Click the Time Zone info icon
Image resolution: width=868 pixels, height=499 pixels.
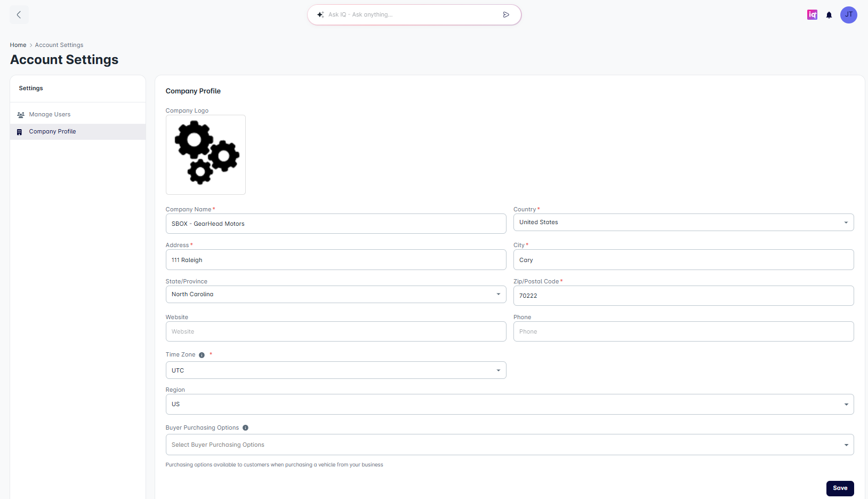[x=202, y=355]
